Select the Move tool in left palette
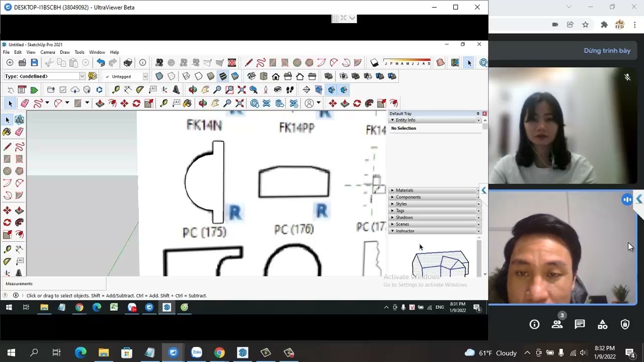This screenshot has height=362, width=644. coord(7,210)
